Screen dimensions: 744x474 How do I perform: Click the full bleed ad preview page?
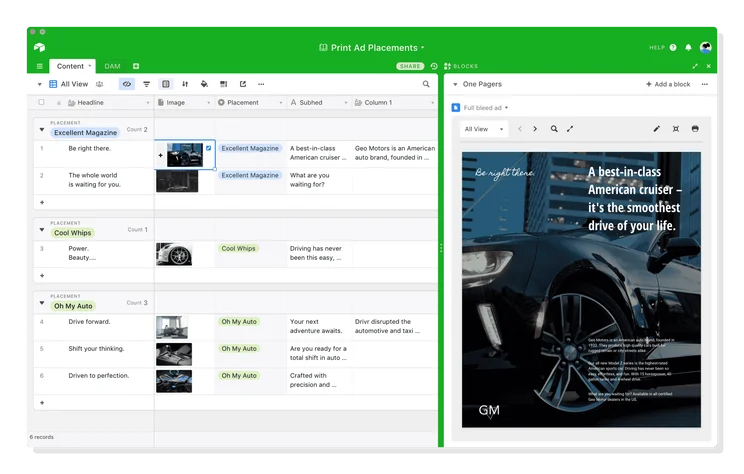(581, 289)
